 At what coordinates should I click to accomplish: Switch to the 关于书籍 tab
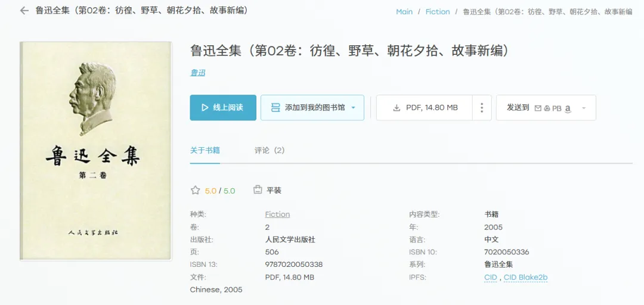(x=205, y=150)
